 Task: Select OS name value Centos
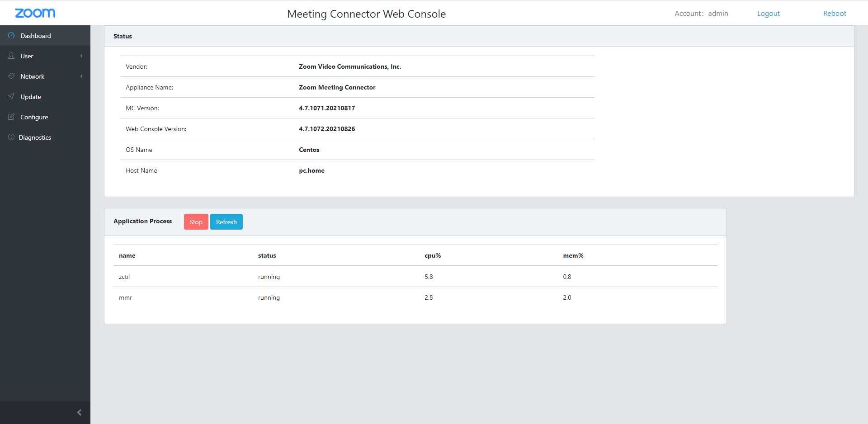309,150
